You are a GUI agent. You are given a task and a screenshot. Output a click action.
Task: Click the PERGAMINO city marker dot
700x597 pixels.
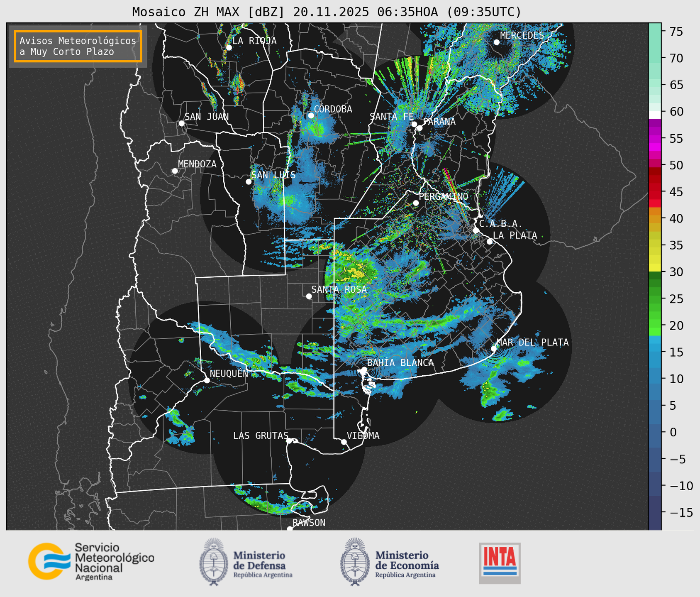click(416, 203)
